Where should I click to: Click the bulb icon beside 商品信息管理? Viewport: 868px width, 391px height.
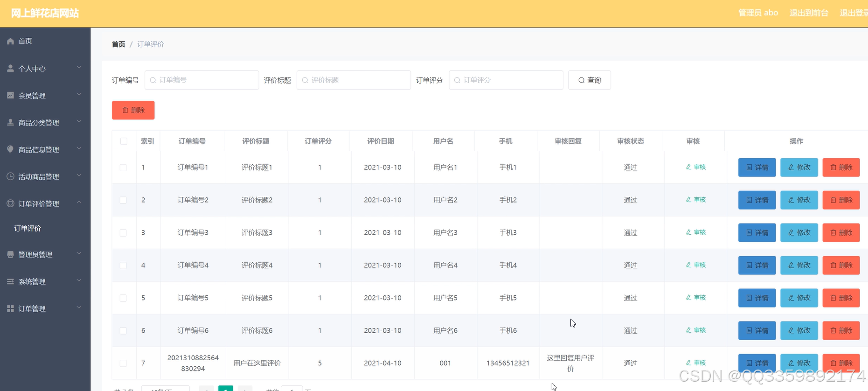click(10, 149)
